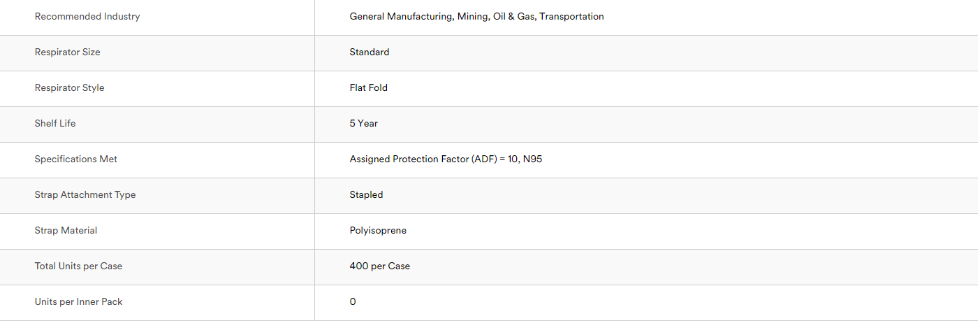980x321 pixels.
Task: Click the Strap Material label
Action: click(x=66, y=230)
